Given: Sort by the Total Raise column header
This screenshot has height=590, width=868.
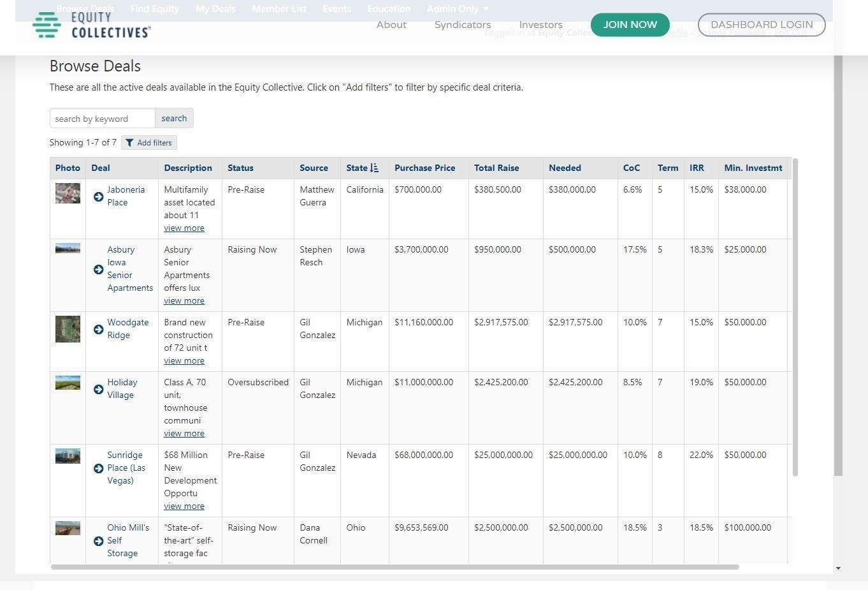Looking at the screenshot, I should [496, 168].
